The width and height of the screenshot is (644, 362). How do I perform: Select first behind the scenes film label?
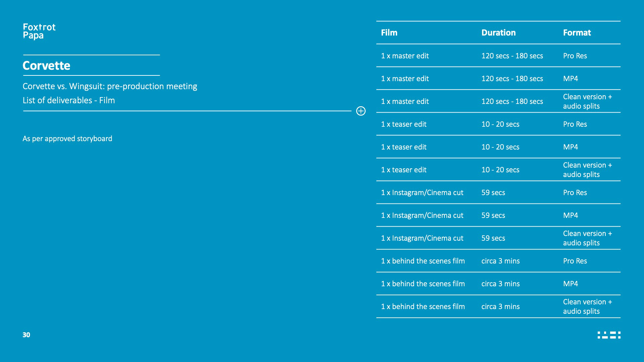pos(423,261)
